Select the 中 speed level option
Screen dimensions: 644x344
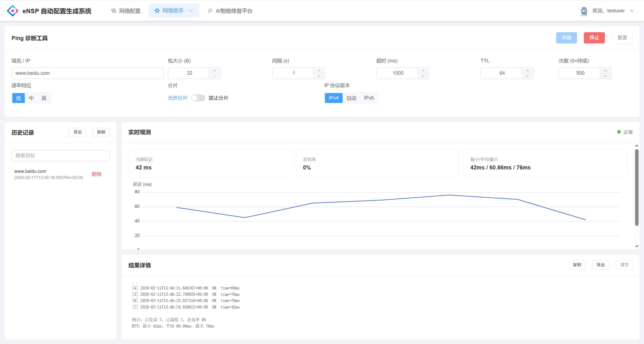click(31, 98)
